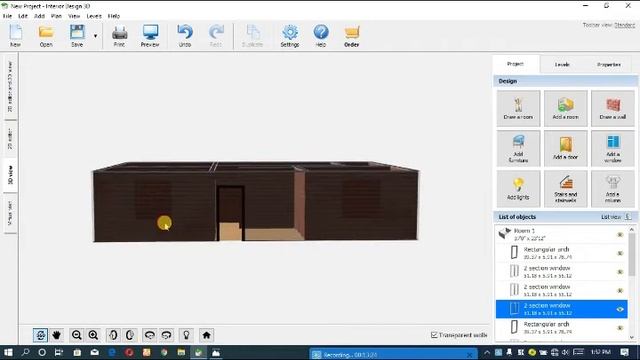Change Toolbar view Standard link
Screen dimensions: 640x360
pyautogui.click(x=624, y=25)
